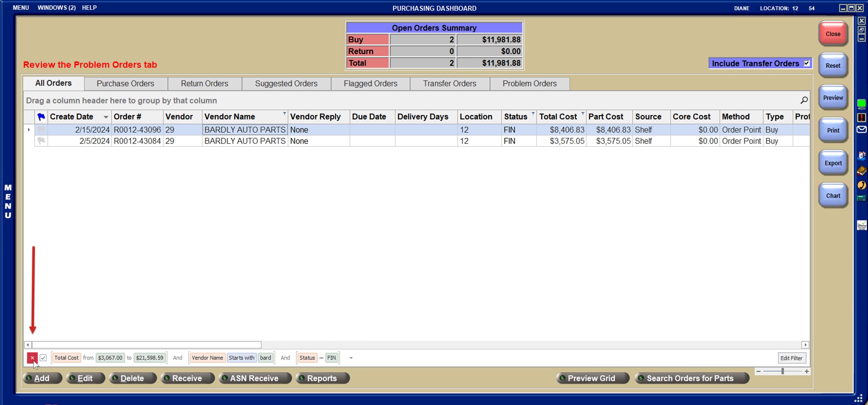Viewport: 868px width, 405px height.
Task: Click the teal calculator icon
Action: pyautogui.click(x=861, y=198)
